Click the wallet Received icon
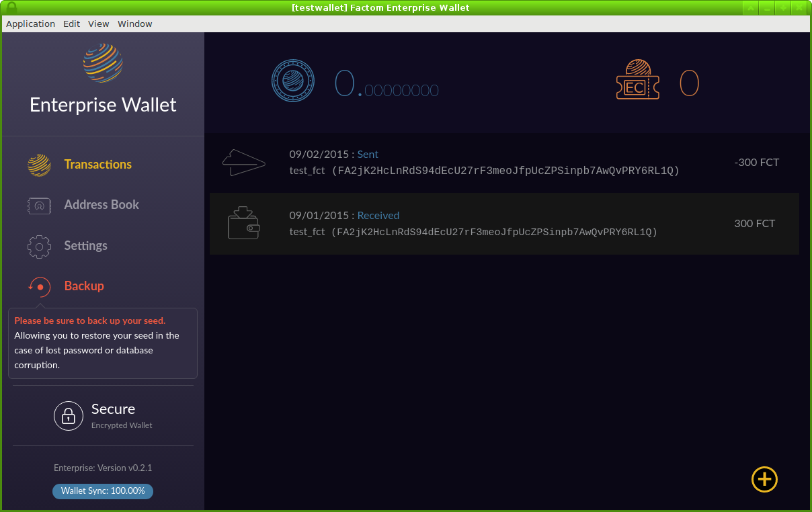 coord(243,223)
